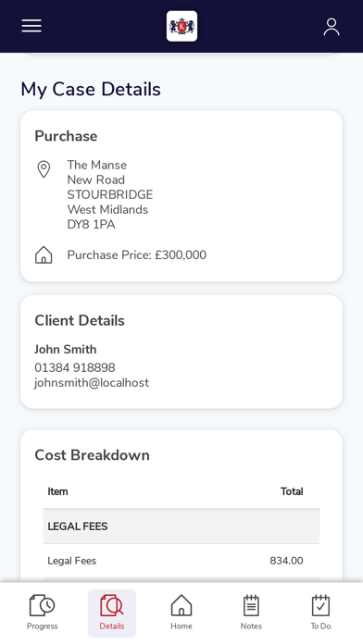
Task: Tap the Client Details card heading
Action: (80, 320)
